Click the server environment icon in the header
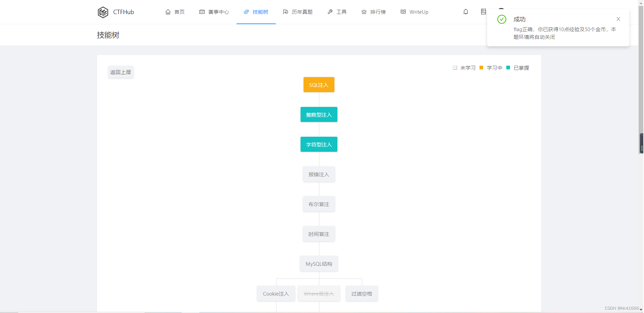The height and width of the screenshot is (313, 644). click(483, 11)
